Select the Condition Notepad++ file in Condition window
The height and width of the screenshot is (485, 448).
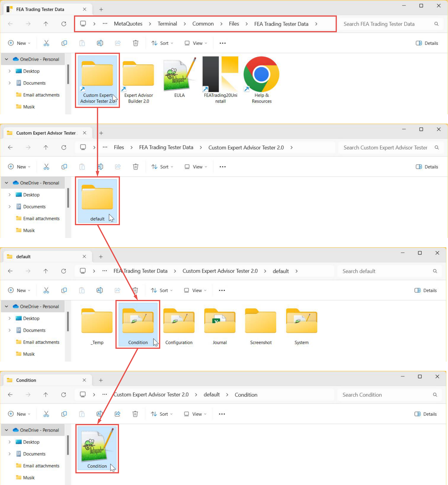(97, 448)
